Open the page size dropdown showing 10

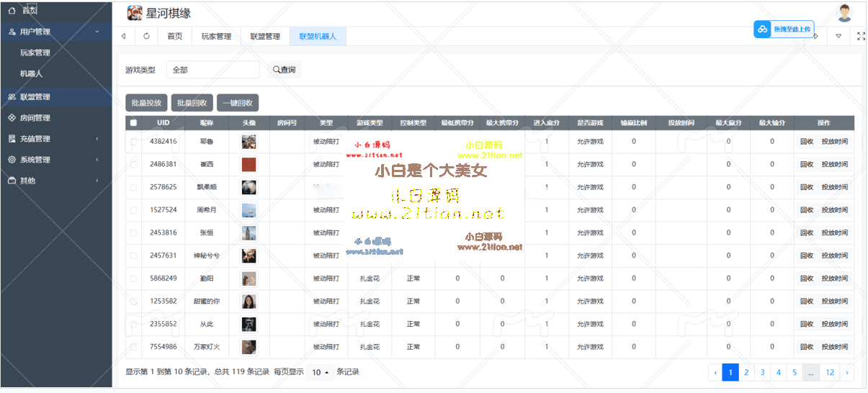[321, 372]
